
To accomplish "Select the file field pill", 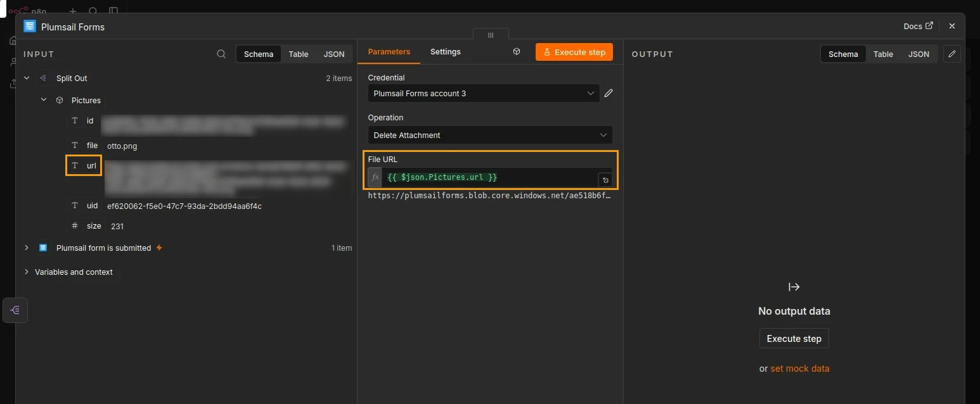I will pos(85,146).
